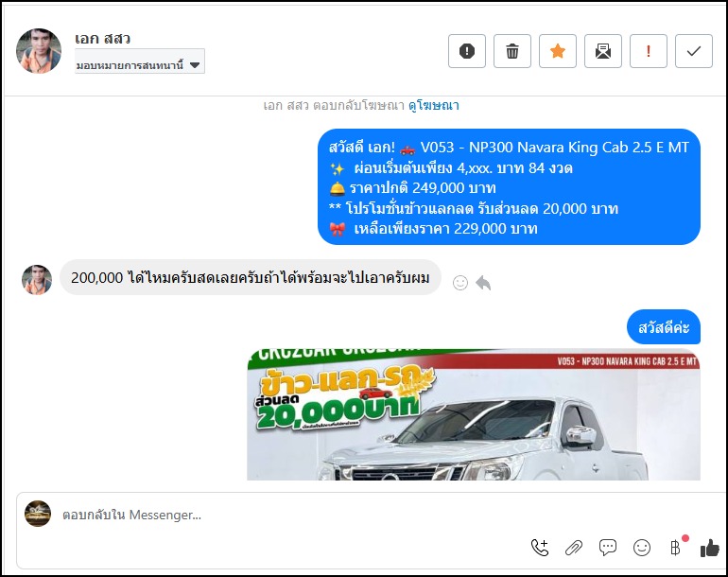
Task: Open customer profile photo in header
Action: click(x=39, y=51)
